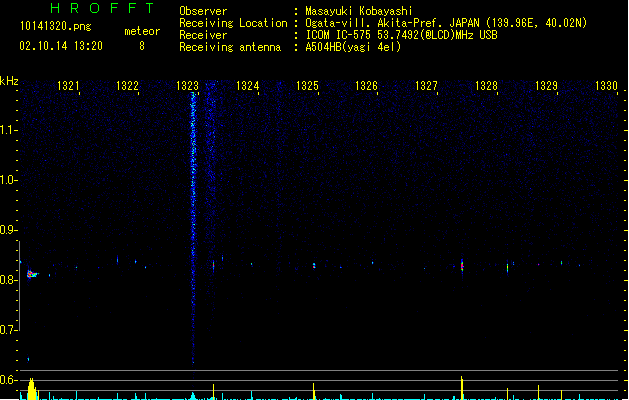The image size is (629, 400).
Task: Click the wide yellow power peak at chart start
Action: tap(32, 389)
